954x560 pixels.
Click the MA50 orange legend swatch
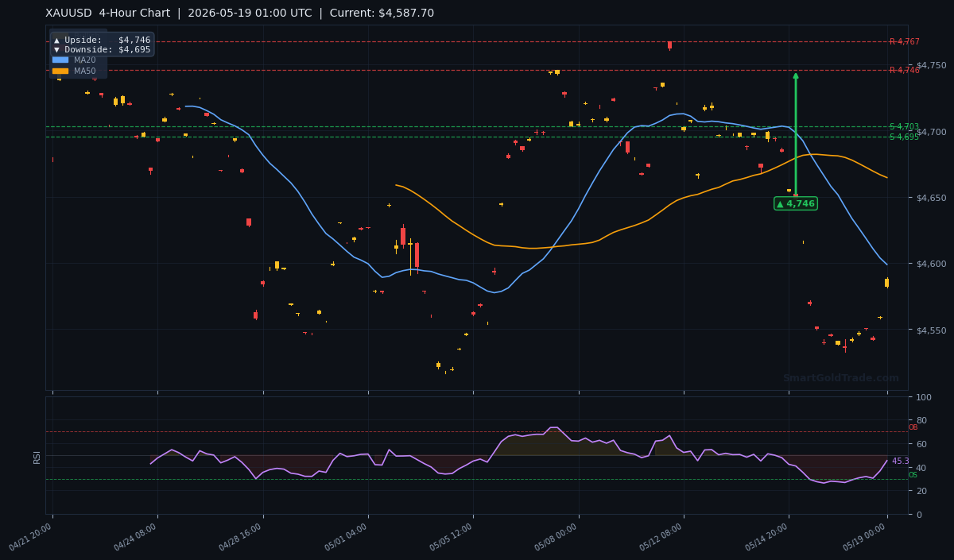pos(60,71)
